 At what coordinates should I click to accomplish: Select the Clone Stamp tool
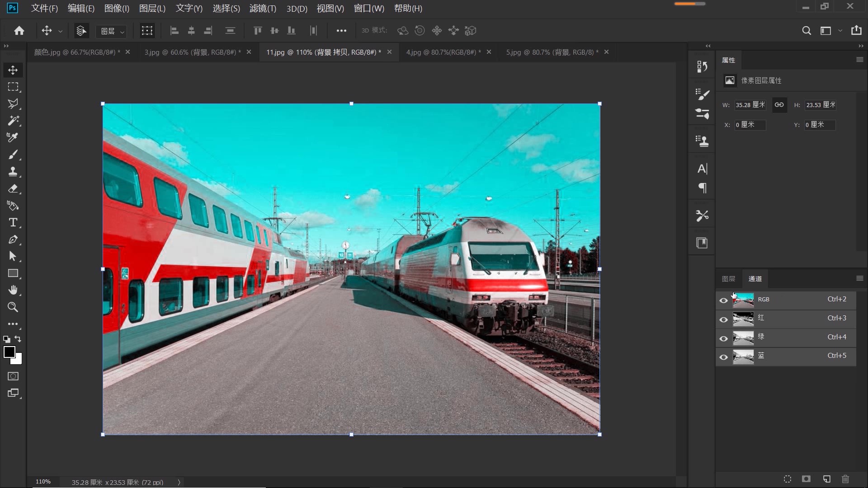pyautogui.click(x=13, y=171)
